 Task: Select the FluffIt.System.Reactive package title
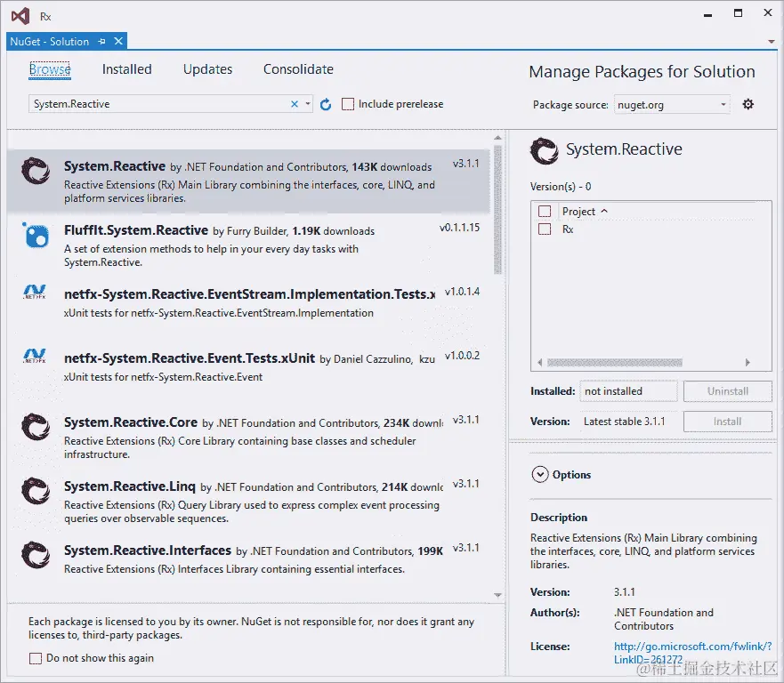click(x=136, y=230)
